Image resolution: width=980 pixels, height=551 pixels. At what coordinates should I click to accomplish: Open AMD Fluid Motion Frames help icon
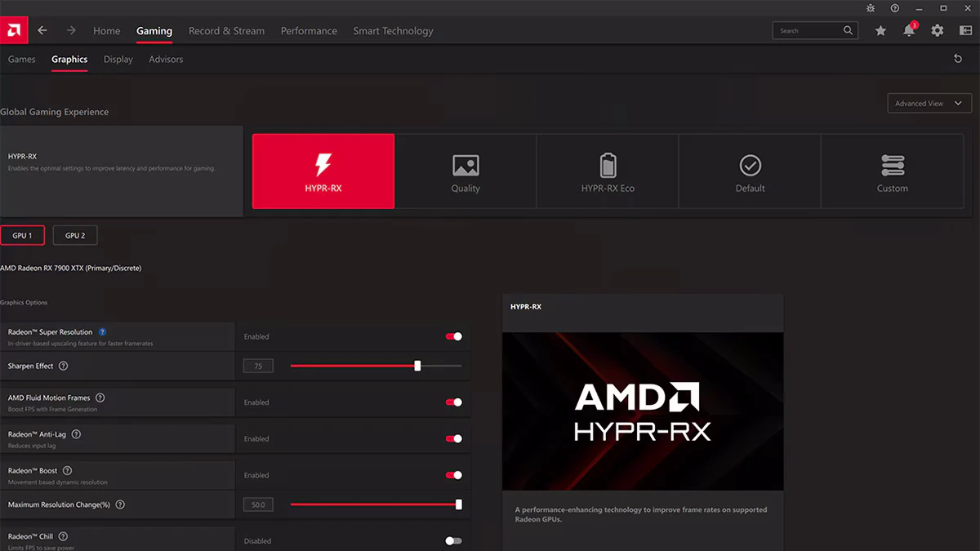[x=100, y=398]
